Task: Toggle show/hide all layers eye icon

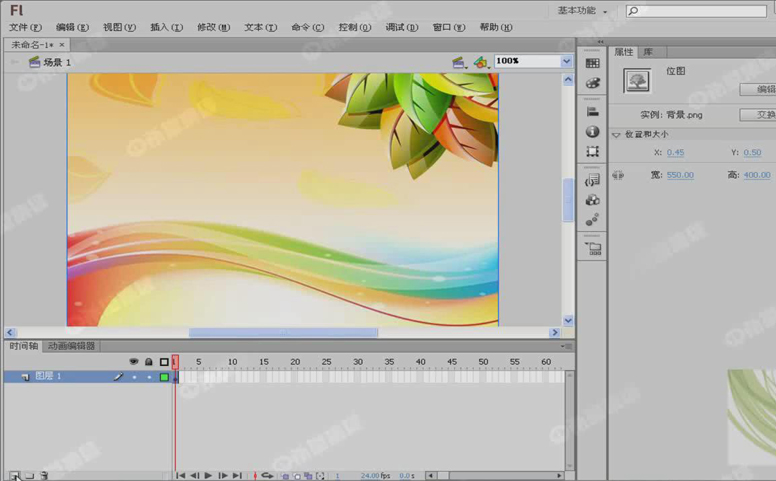Action: (x=134, y=362)
